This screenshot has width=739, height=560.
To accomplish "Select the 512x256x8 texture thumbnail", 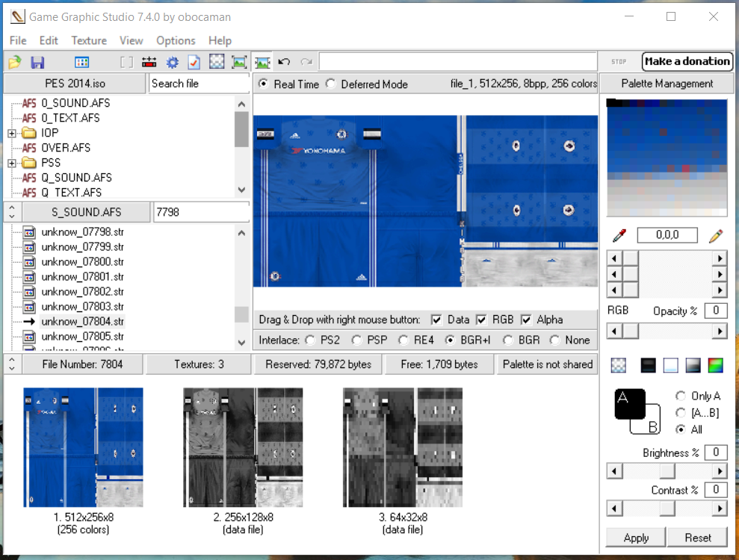I will click(84, 447).
